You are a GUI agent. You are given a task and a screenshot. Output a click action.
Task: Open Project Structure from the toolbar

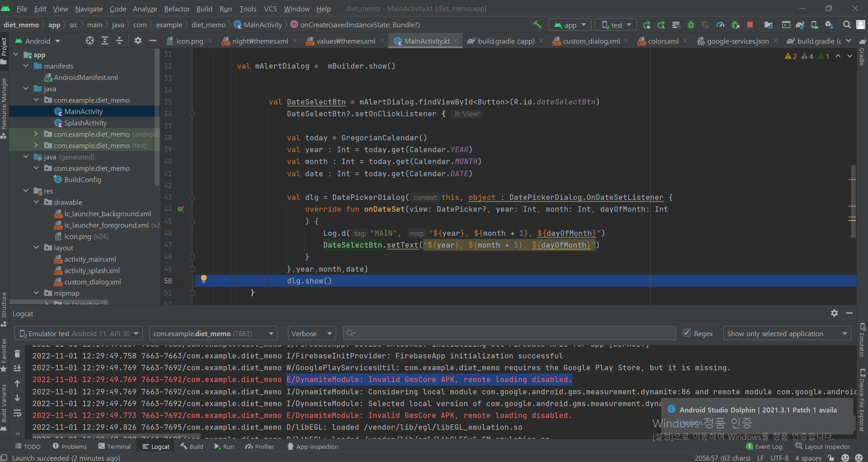(769, 25)
